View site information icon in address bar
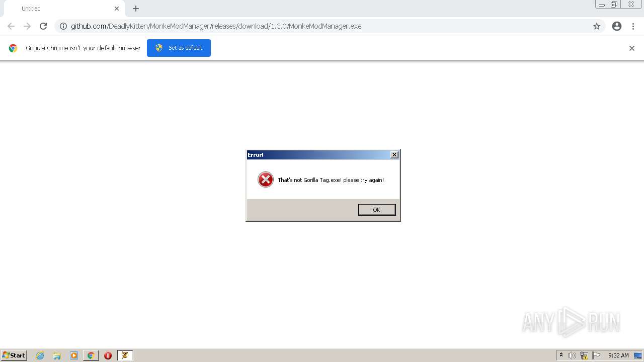This screenshot has width=644, height=362. pyautogui.click(x=63, y=26)
